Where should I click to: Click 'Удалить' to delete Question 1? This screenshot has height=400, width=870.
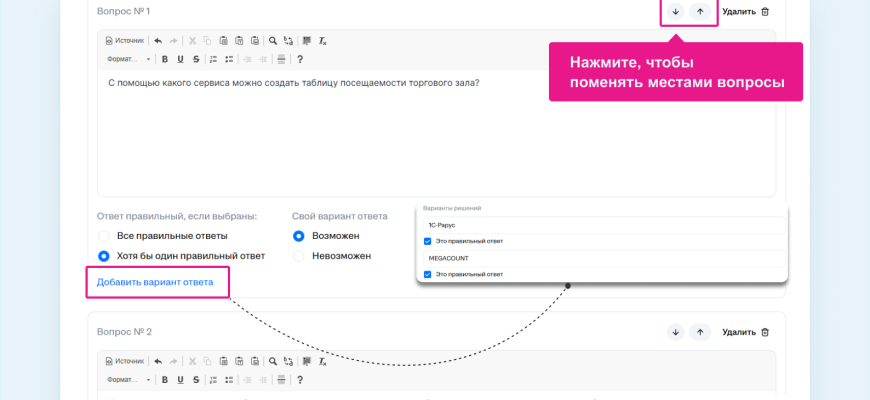745,12
